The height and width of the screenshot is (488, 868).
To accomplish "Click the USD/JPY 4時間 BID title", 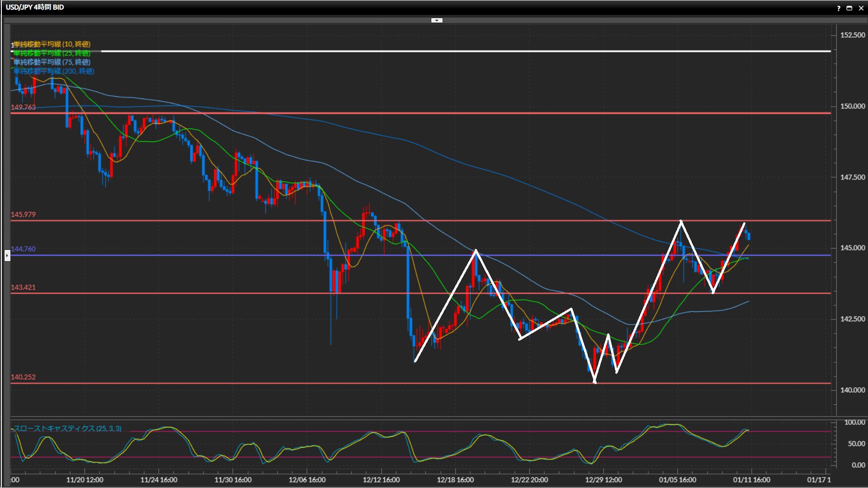I will click(x=35, y=7).
